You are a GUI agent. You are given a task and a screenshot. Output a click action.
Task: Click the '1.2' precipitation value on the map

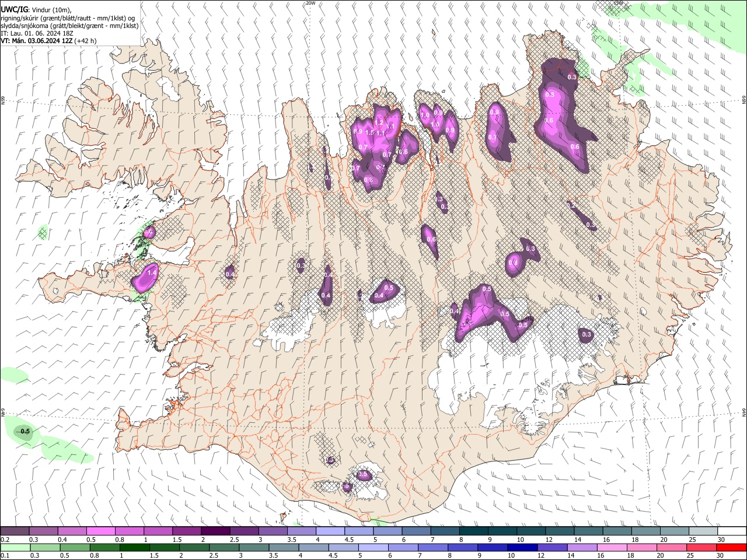(378, 123)
